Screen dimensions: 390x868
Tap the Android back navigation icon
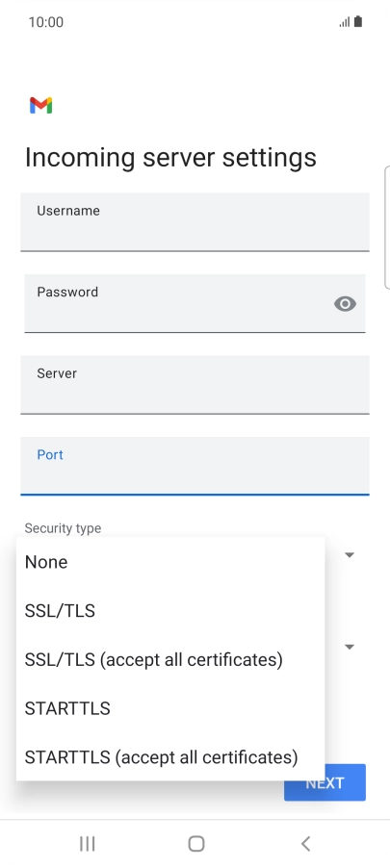pyautogui.click(x=305, y=844)
